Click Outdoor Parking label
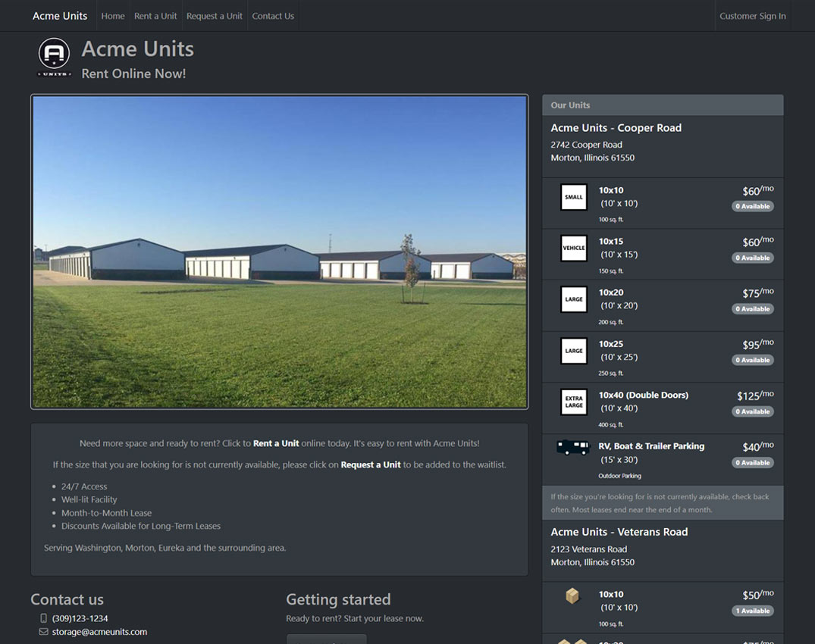The image size is (815, 644). [x=619, y=476]
